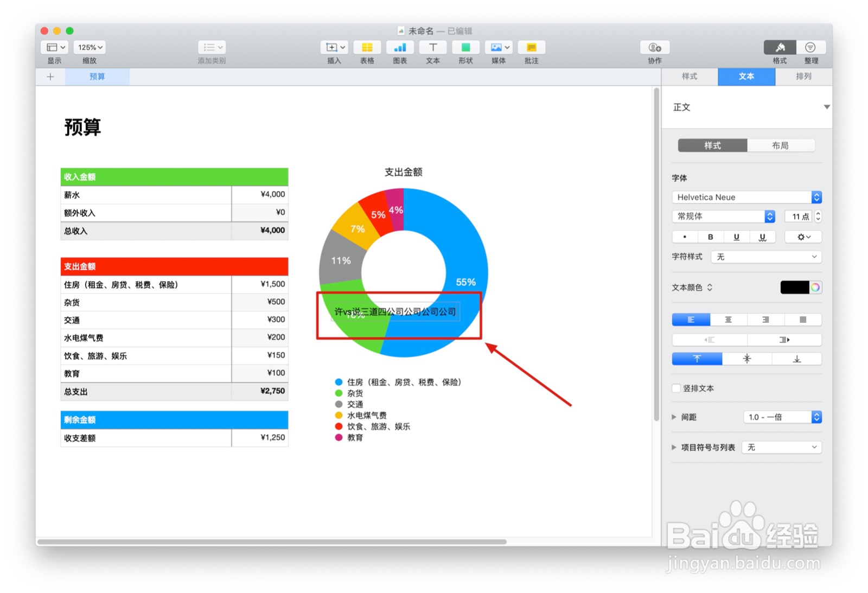The image size is (868, 593).
Task: Open the bullets list dropdown showing 无
Action: pyautogui.click(x=782, y=448)
